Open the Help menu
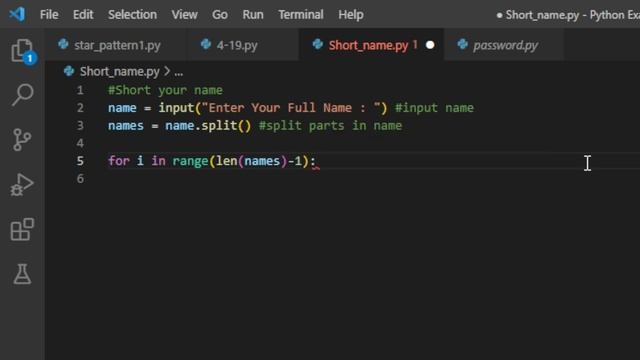Image resolution: width=640 pixels, height=360 pixels. tap(351, 15)
